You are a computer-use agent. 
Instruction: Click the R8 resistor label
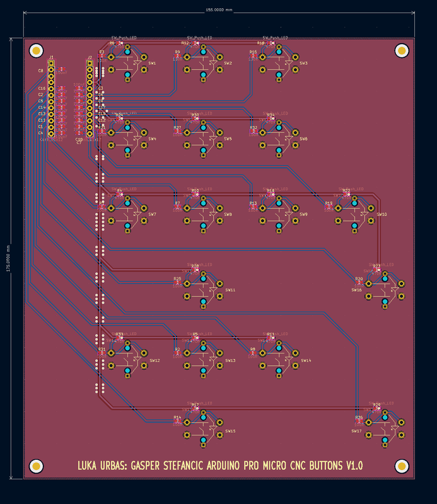[x=253, y=349]
